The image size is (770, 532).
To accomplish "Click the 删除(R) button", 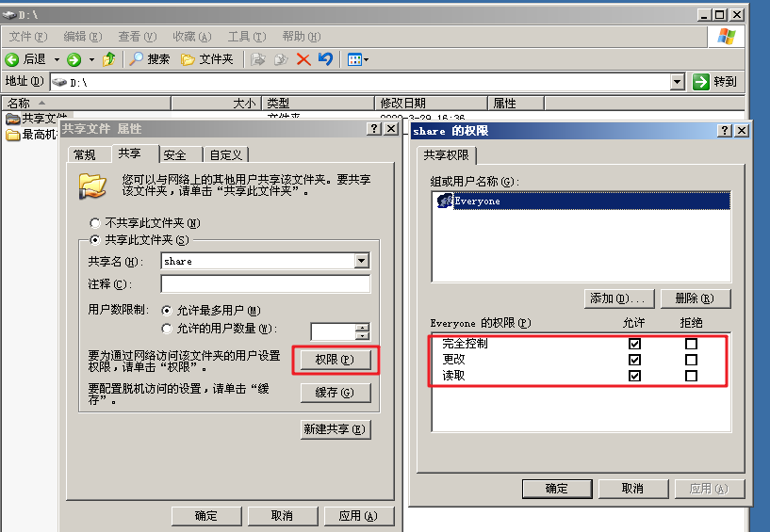I will click(695, 298).
